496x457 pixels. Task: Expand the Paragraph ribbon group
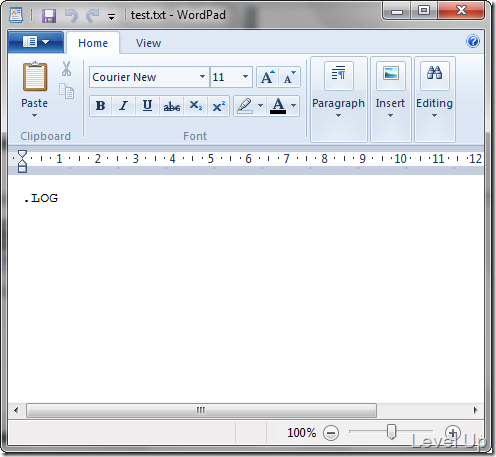[338, 99]
